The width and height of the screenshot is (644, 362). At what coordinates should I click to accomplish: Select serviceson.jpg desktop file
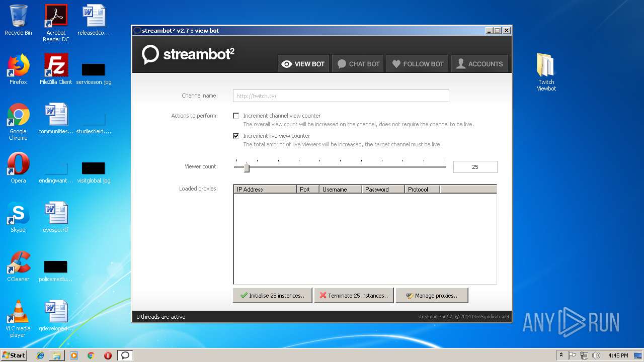(94, 73)
